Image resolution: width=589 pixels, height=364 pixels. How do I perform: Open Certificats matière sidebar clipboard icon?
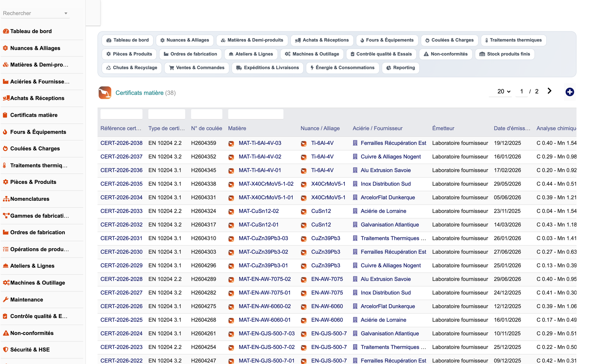point(5,115)
